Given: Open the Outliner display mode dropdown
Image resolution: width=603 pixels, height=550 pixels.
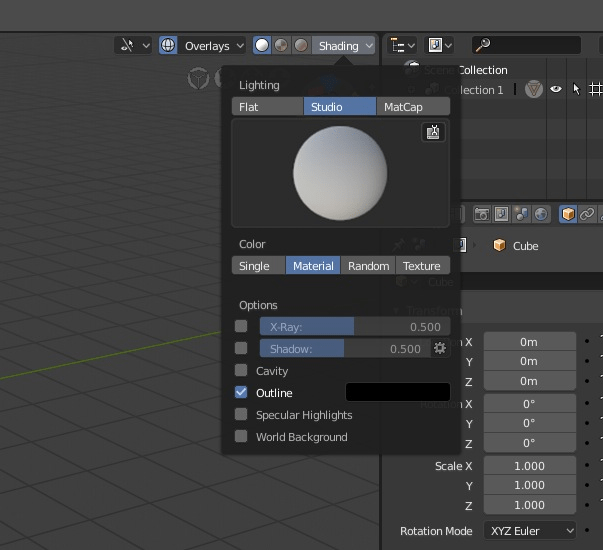Looking at the screenshot, I should [x=440, y=45].
